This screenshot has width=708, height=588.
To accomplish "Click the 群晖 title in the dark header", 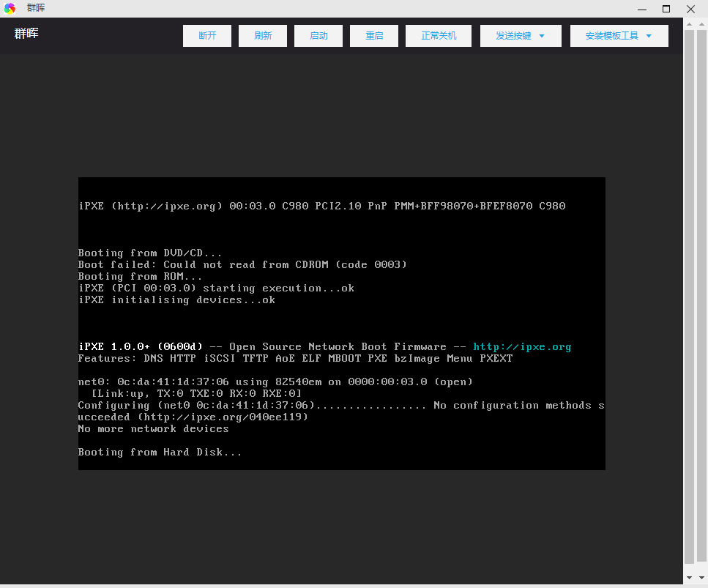I will [x=26, y=34].
